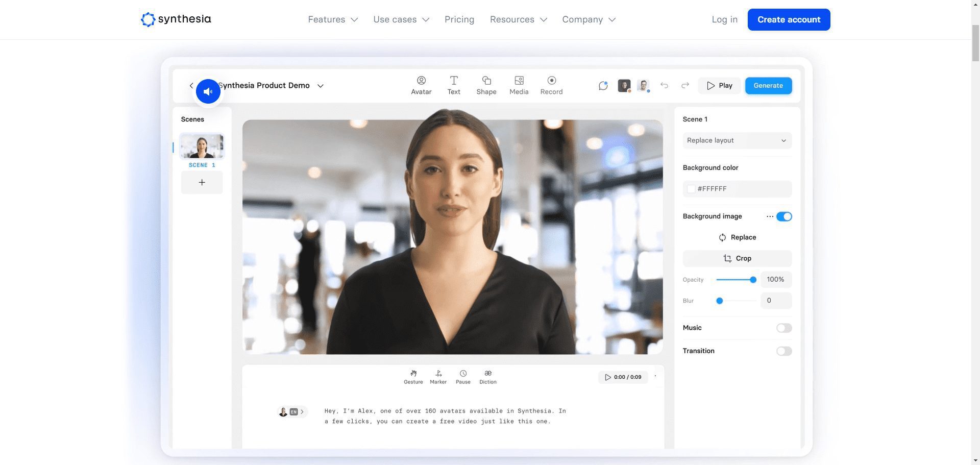Expand the Use cases menu
Image resolution: width=980 pixels, height=465 pixels.
coord(401,19)
